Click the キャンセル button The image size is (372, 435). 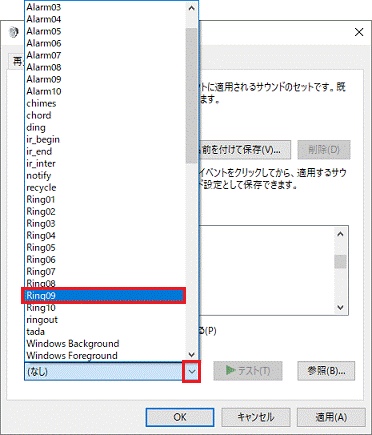256,417
